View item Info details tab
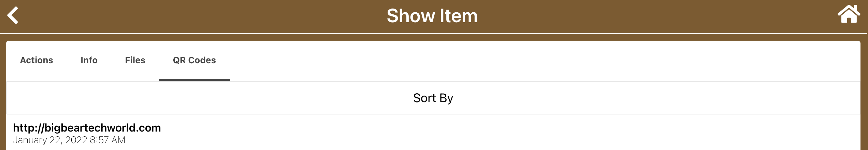This screenshot has width=868, height=150. click(89, 60)
